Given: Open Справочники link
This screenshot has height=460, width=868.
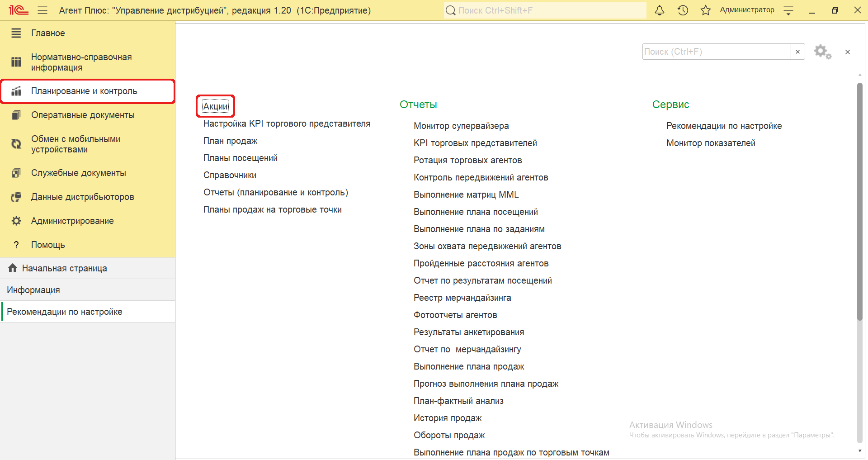Looking at the screenshot, I should 230,175.
